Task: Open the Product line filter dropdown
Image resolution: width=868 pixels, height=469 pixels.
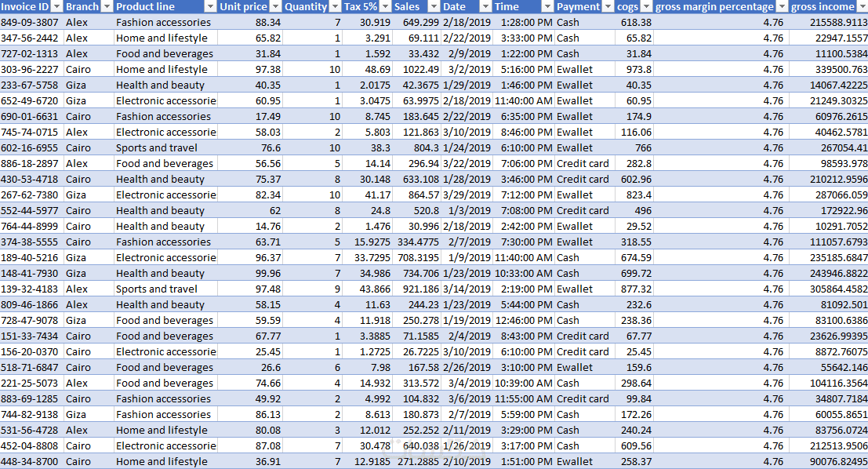Action: (210, 6)
